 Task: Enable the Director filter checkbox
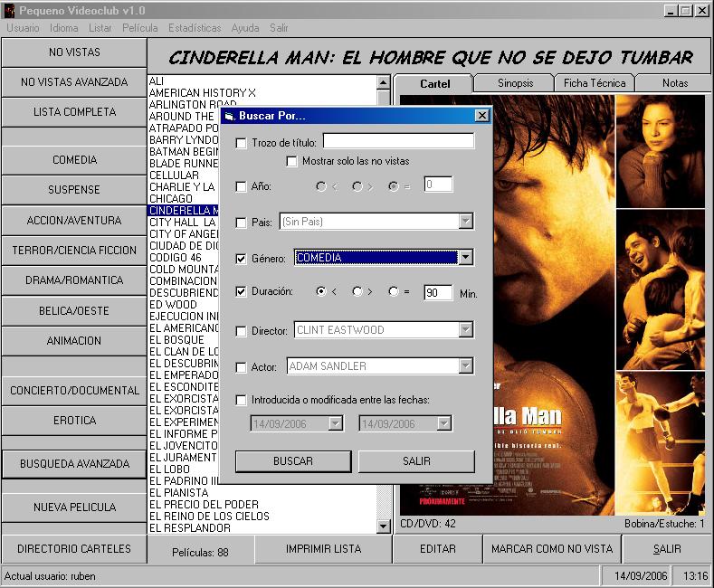241,331
